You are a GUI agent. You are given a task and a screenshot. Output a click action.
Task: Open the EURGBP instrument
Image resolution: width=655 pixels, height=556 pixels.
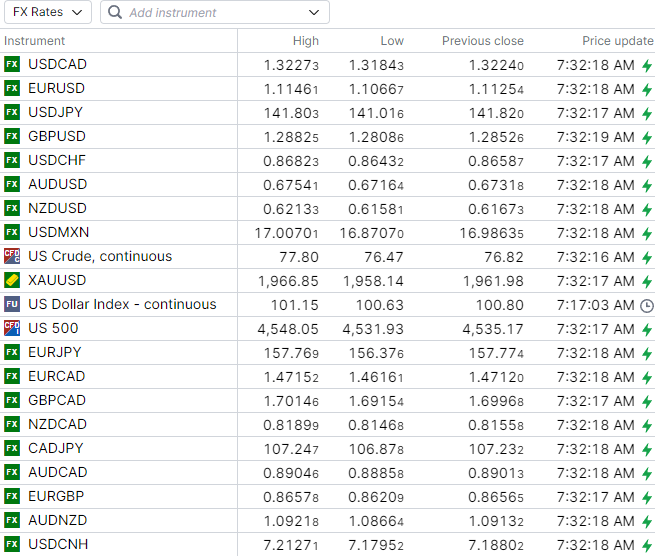pos(56,496)
